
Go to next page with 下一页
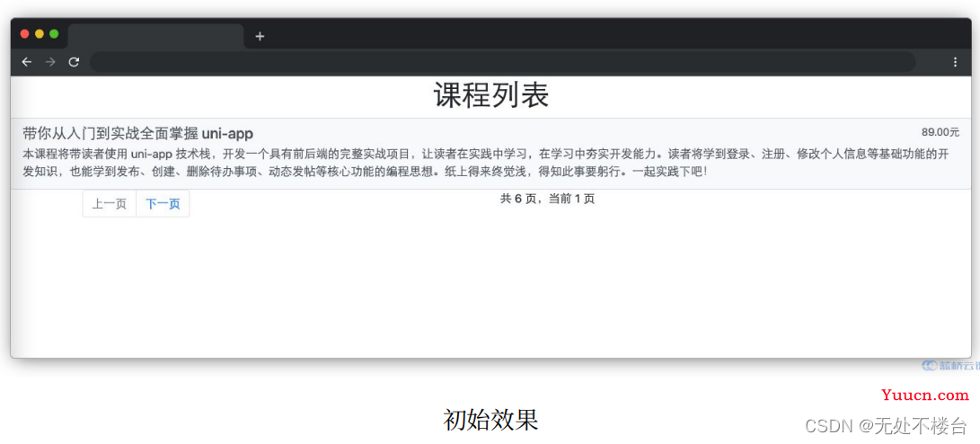[x=163, y=204]
